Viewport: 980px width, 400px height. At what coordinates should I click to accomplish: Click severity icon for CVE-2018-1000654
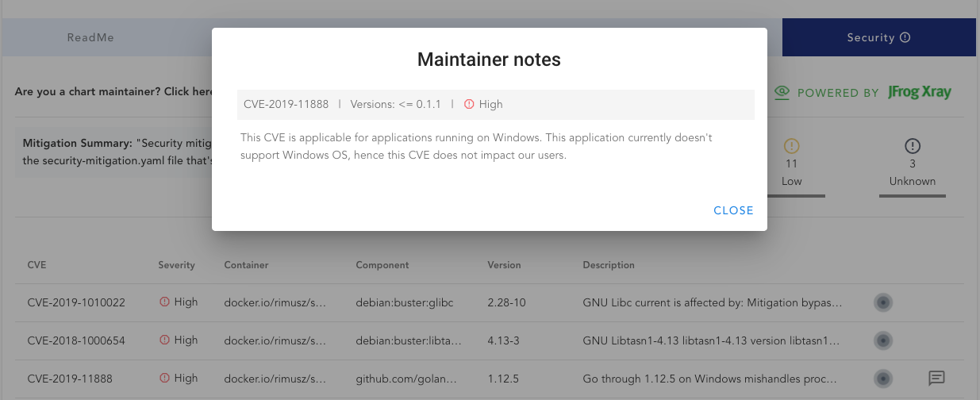[x=165, y=340]
